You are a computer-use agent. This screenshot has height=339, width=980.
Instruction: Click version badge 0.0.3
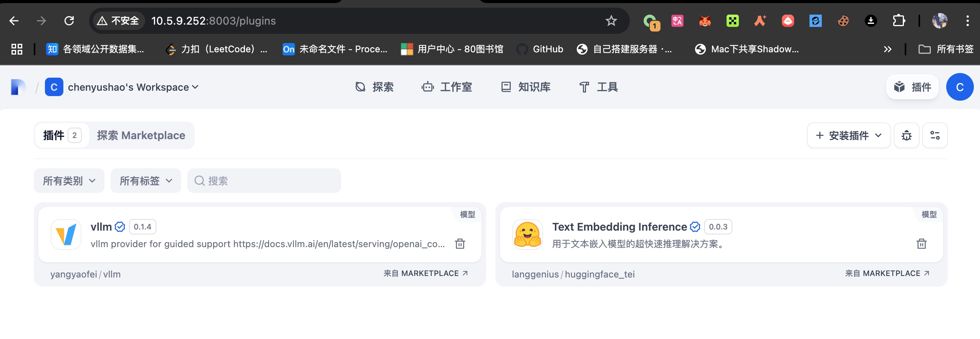[x=718, y=227]
